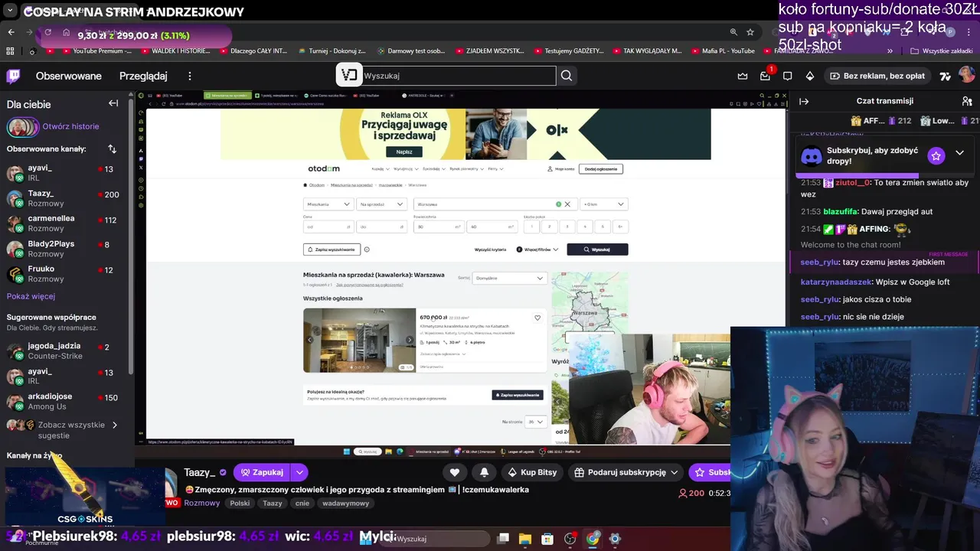Image resolution: width=980 pixels, height=551 pixels.
Task: Click the notification bell button
Action: 484,472
